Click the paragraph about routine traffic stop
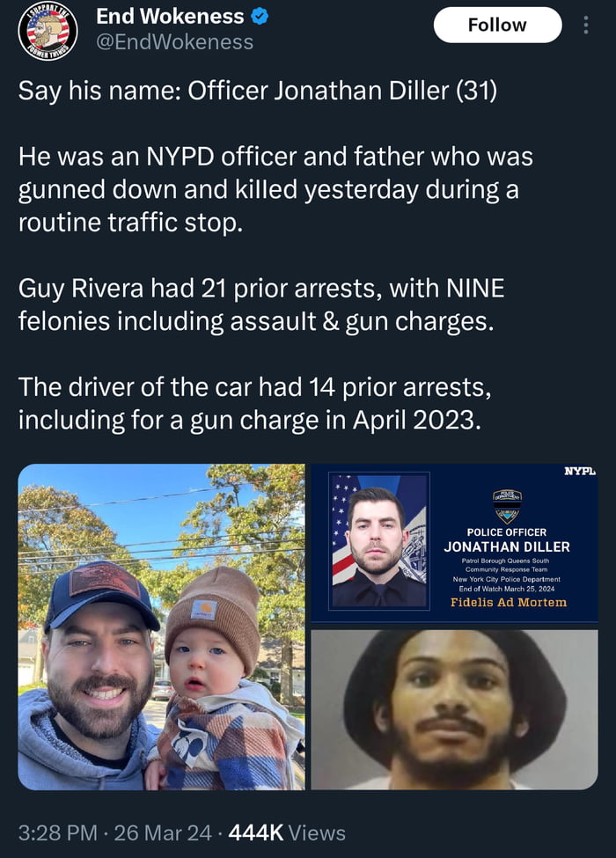 275,190
